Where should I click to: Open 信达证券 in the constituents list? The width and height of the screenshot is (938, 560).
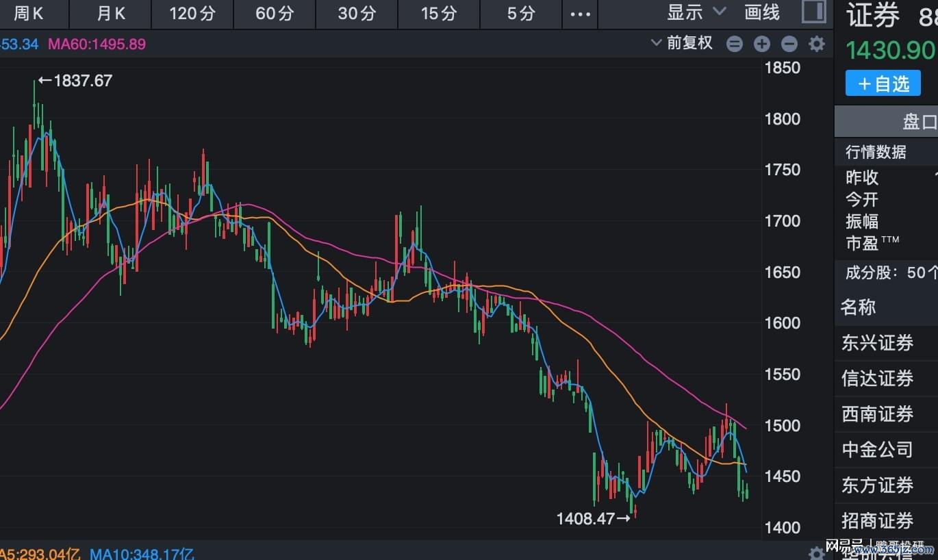(x=877, y=379)
